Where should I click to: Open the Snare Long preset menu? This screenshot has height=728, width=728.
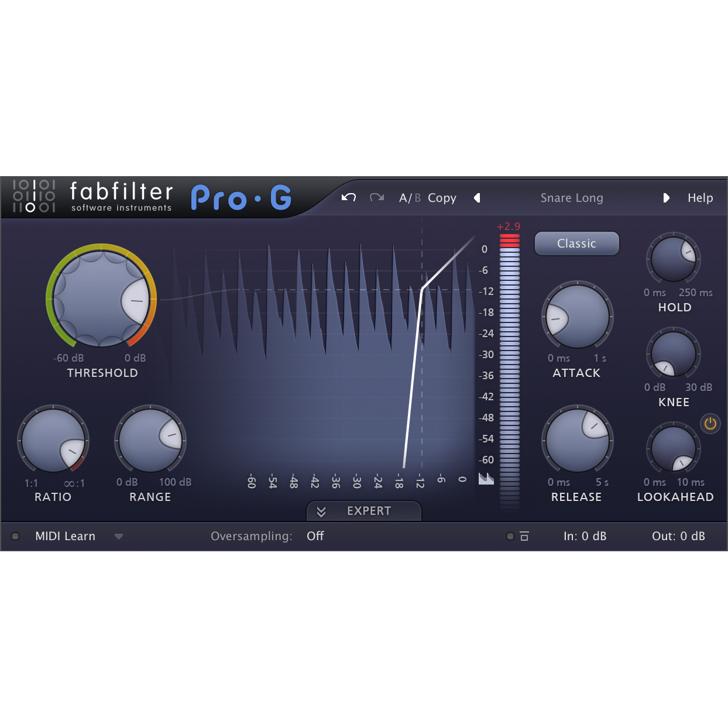point(572,198)
